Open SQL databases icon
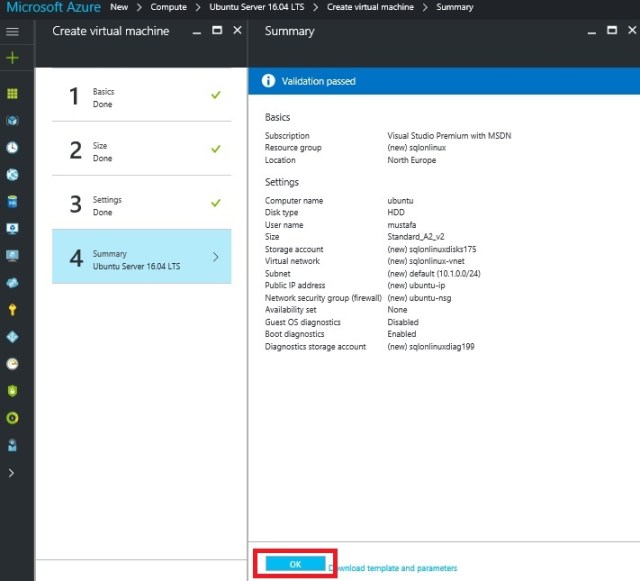Screen dimensions: 640x581 click(x=12, y=202)
